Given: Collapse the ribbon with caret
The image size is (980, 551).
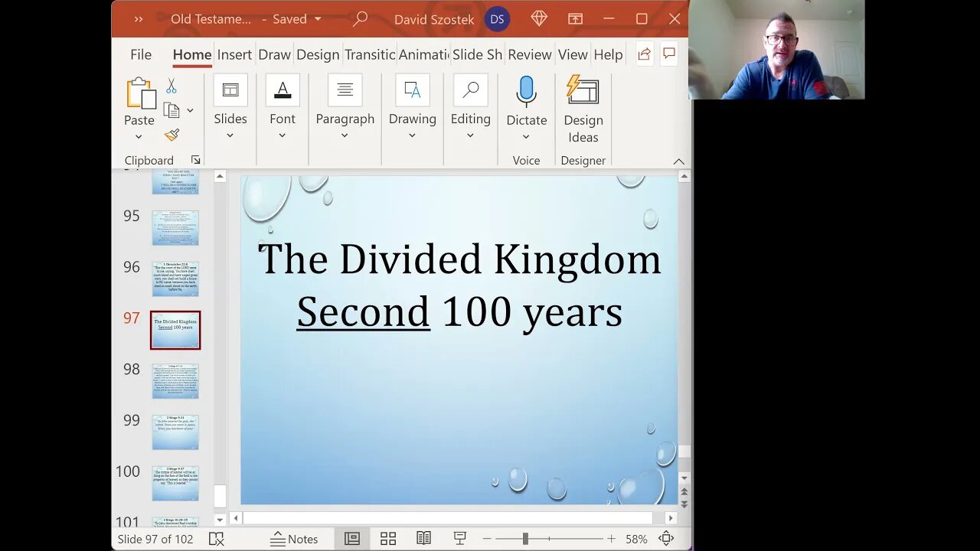Looking at the screenshot, I should click(x=678, y=161).
